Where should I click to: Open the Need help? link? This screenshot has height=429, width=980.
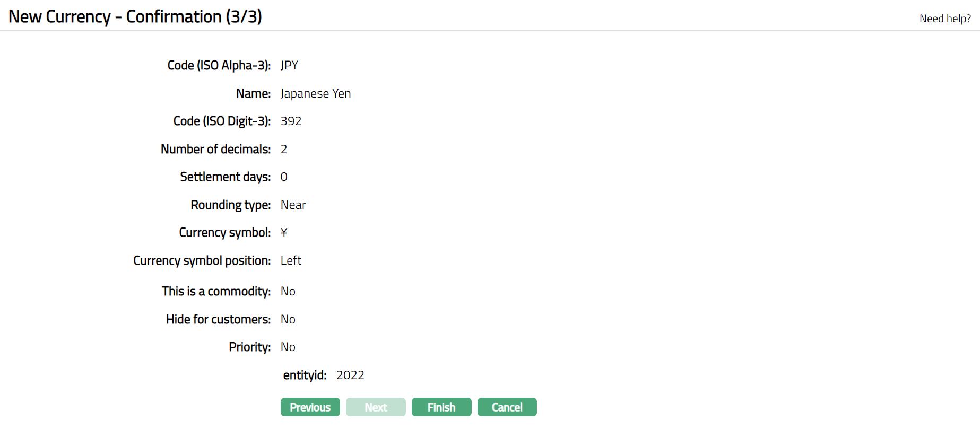coord(944,19)
